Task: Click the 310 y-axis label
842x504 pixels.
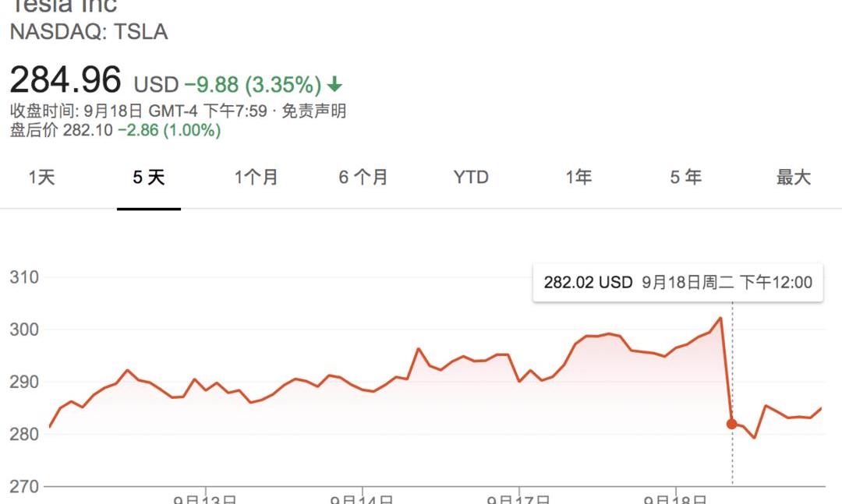Action: coord(24,277)
